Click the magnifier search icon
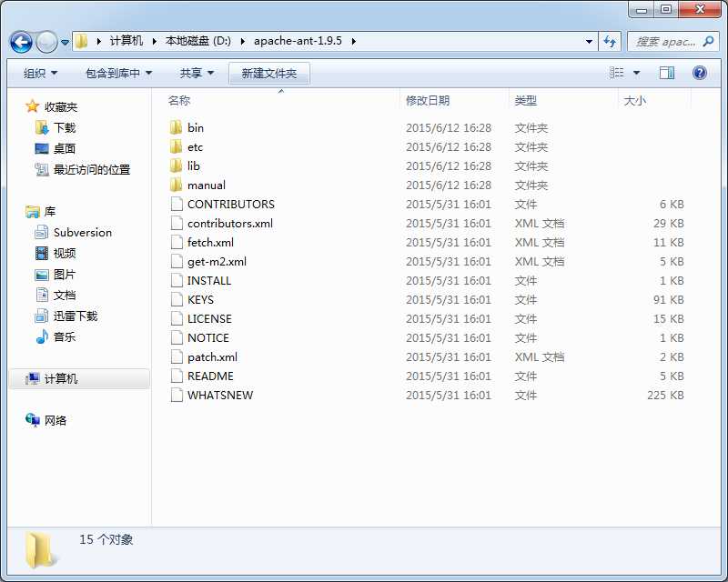 [709, 41]
